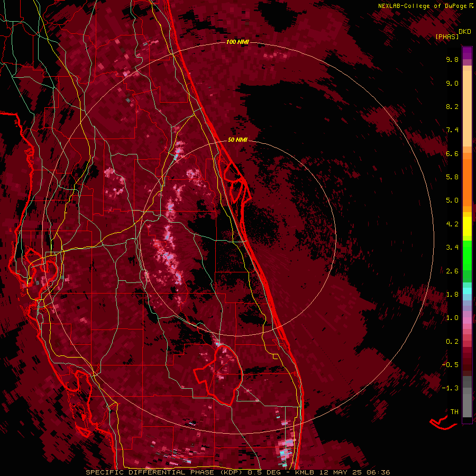Click the "KMLB 12 MAY 25 06:36" timestamp
Viewport: 476px width, 476px height.
coord(342,472)
